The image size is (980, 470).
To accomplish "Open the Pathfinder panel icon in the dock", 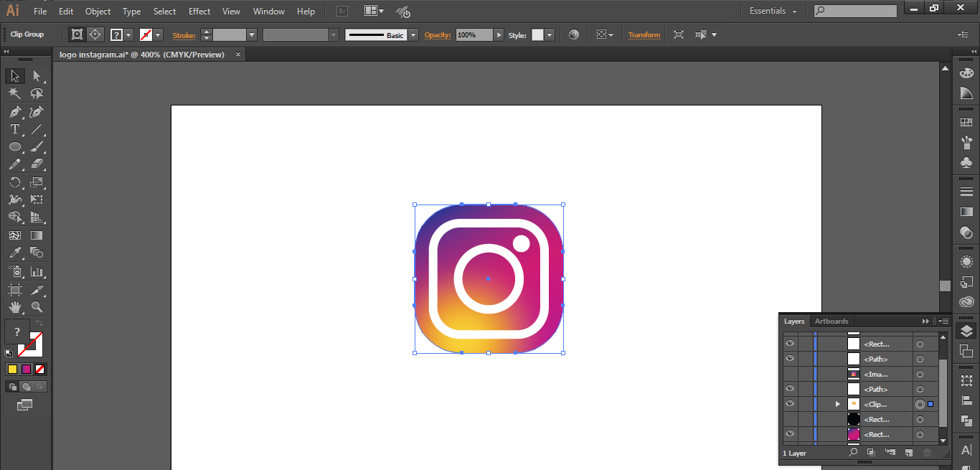I will [966, 421].
